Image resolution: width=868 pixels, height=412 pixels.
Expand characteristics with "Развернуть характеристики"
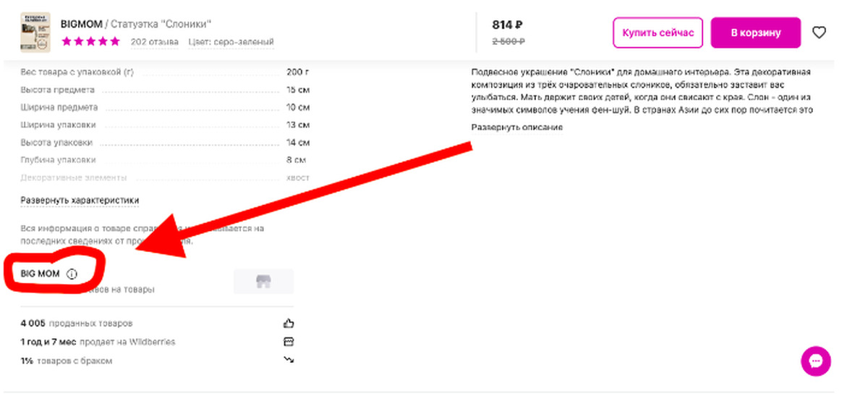[x=80, y=201]
